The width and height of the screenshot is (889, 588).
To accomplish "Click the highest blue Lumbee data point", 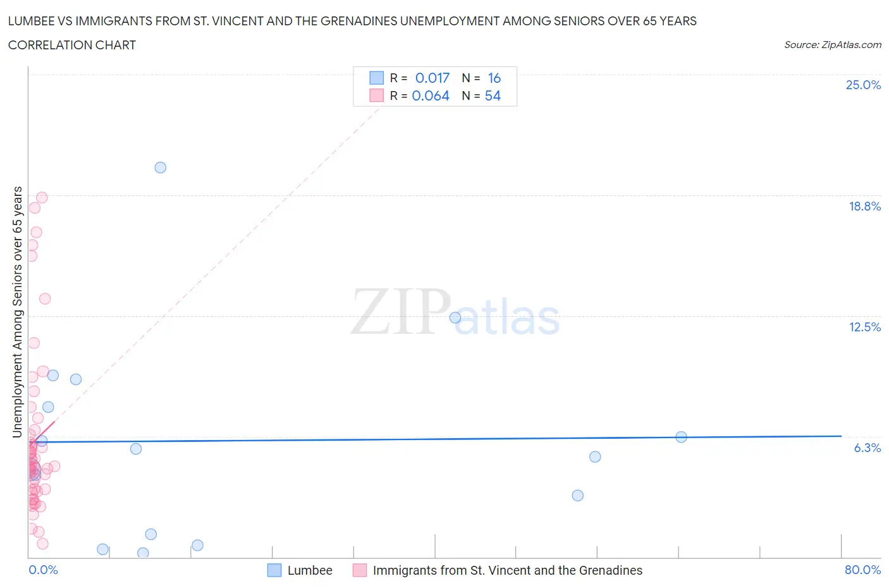I will (x=161, y=168).
